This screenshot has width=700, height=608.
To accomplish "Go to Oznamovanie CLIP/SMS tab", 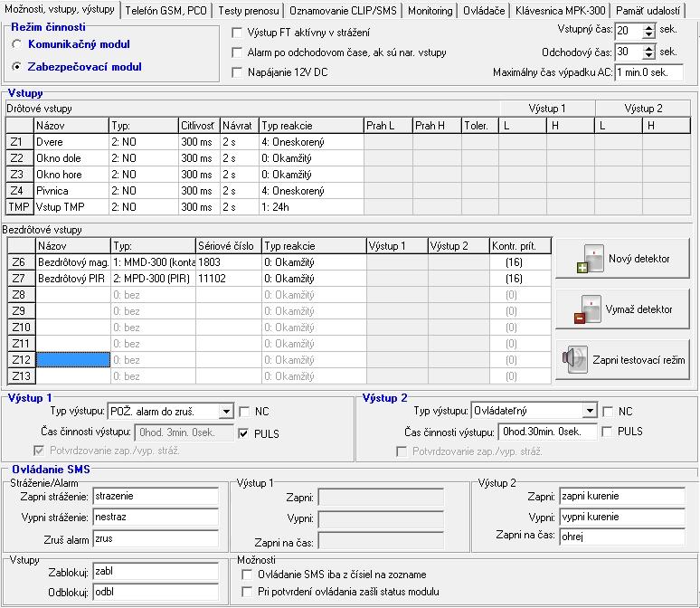I will click(343, 11).
